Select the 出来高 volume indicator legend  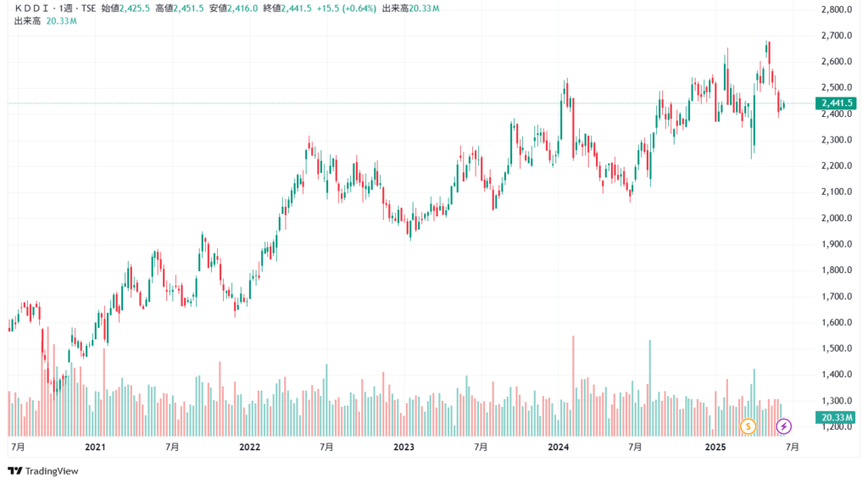[x=46, y=21]
